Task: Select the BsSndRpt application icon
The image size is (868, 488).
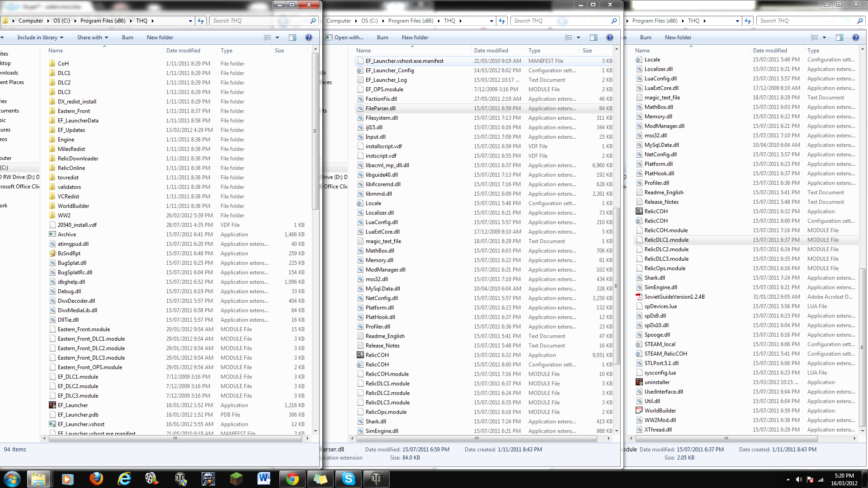Action: (52, 253)
